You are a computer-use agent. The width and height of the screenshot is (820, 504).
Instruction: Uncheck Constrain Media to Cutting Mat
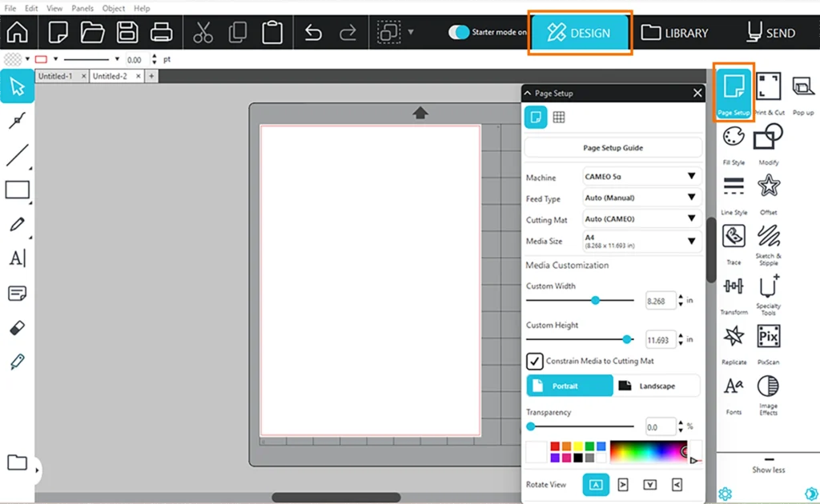point(534,362)
